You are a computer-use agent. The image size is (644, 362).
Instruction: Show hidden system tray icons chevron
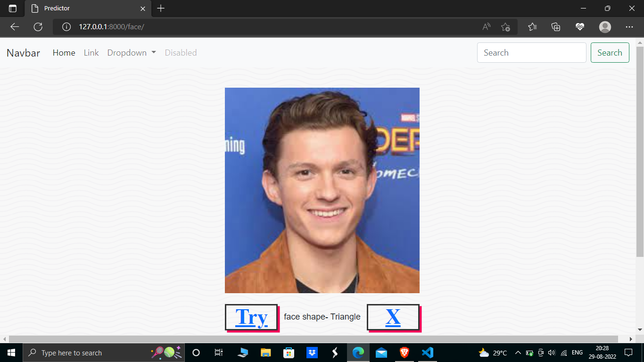pyautogui.click(x=518, y=353)
